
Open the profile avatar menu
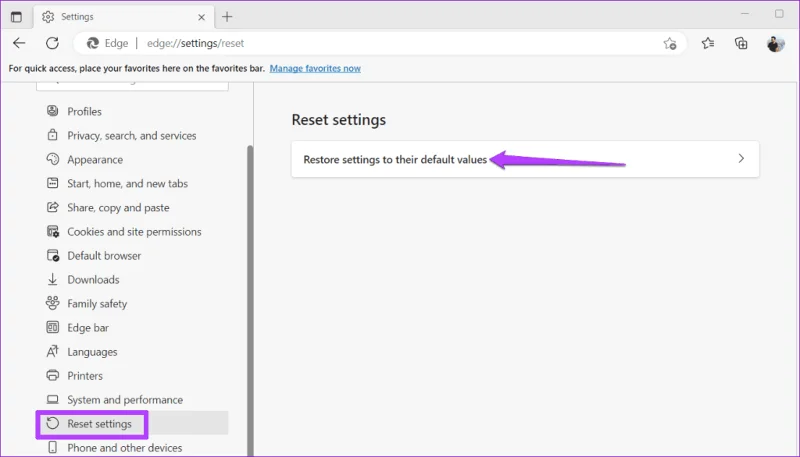pos(776,44)
